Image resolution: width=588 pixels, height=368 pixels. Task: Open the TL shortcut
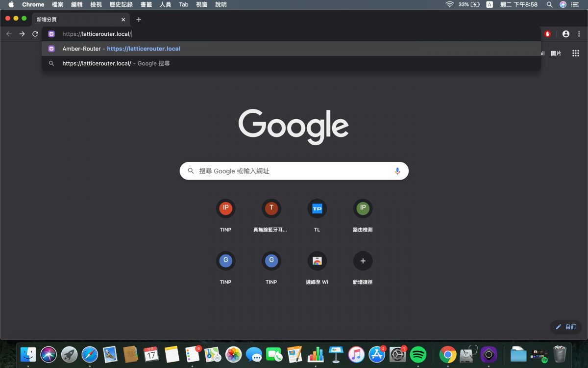click(317, 215)
